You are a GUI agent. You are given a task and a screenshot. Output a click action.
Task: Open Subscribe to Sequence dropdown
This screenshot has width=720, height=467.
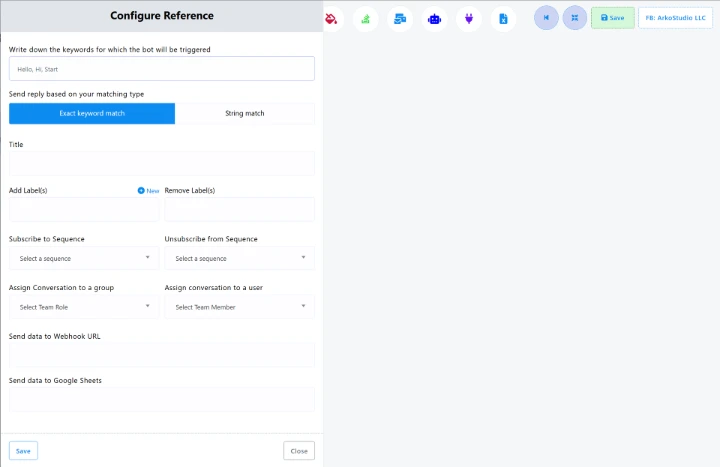click(84, 258)
